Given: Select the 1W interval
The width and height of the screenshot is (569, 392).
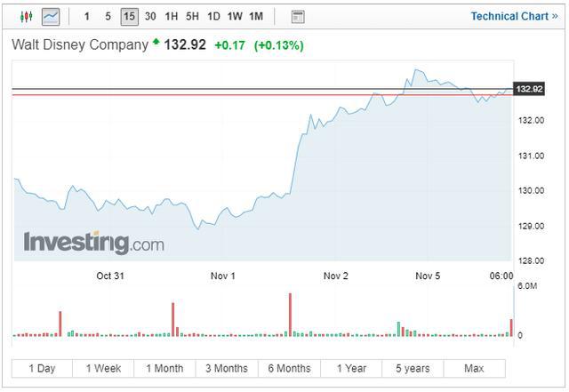Looking at the screenshot, I should [x=235, y=16].
